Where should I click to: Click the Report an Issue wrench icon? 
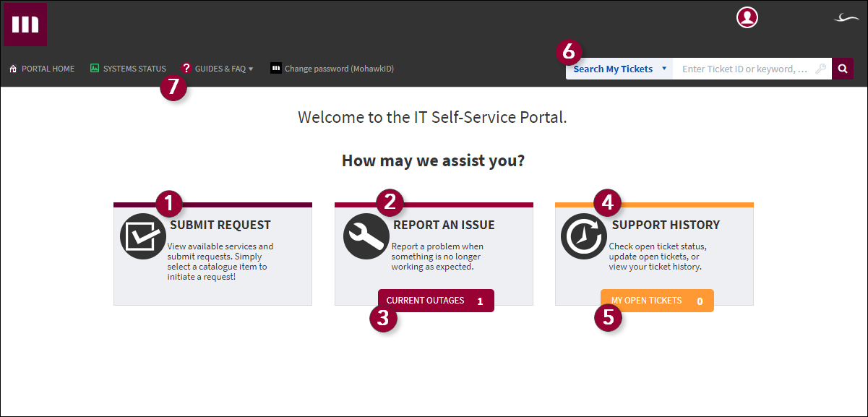pyautogui.click(x=366, y=236)
